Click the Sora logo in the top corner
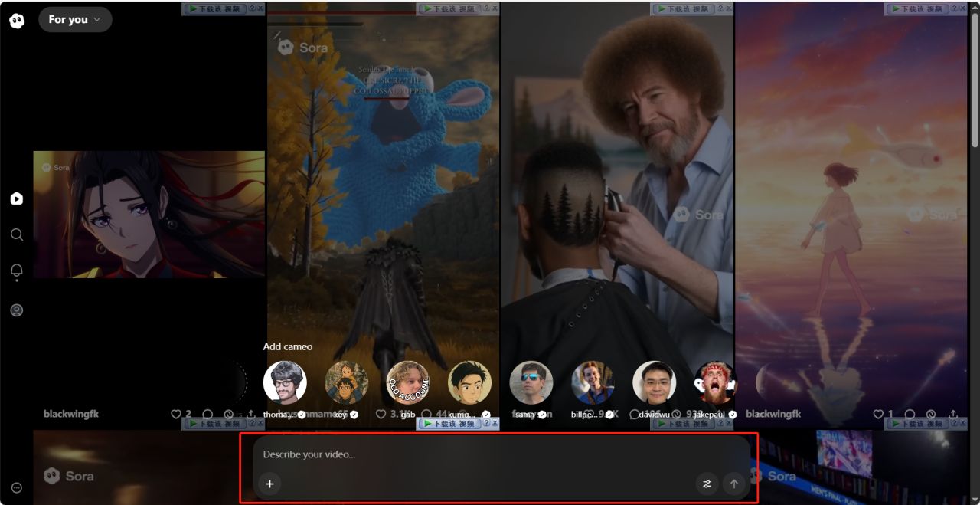This screenshot has height=505, width=980. 17,21
